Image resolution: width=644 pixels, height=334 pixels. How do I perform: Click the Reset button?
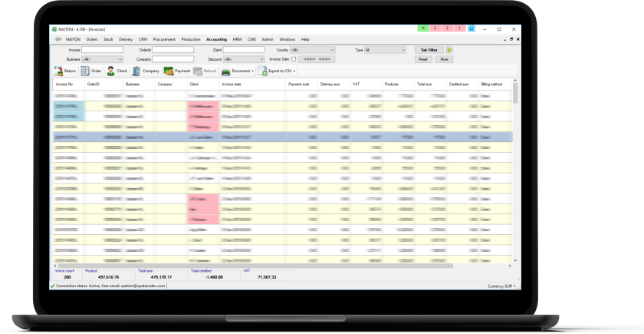pyautogui.click(x=423, y=59)
